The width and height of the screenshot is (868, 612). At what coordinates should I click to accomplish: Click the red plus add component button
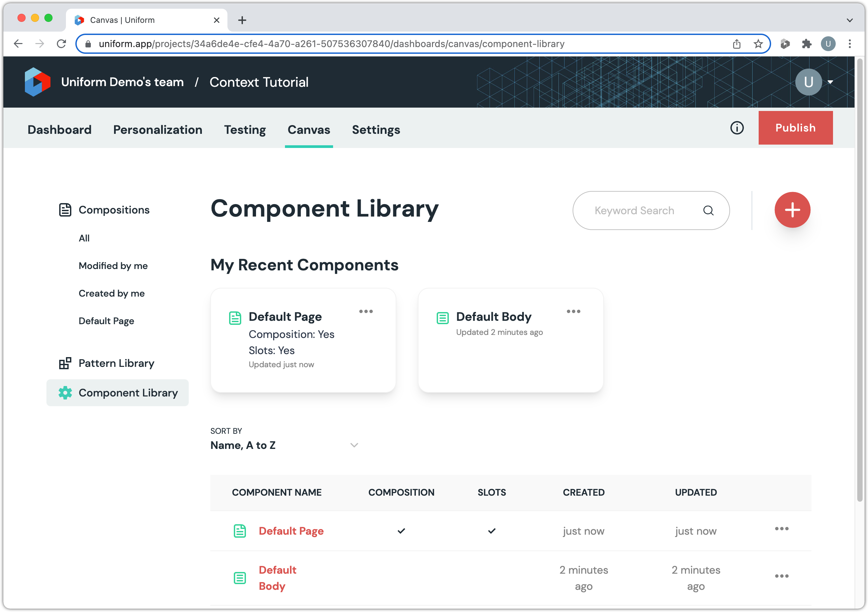coord(792,210)
